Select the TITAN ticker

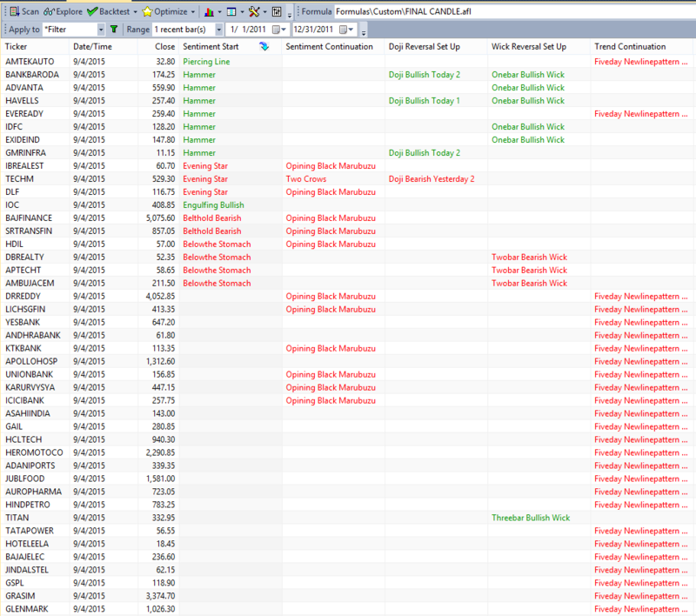pyautogui.click(x=17, y=518)
